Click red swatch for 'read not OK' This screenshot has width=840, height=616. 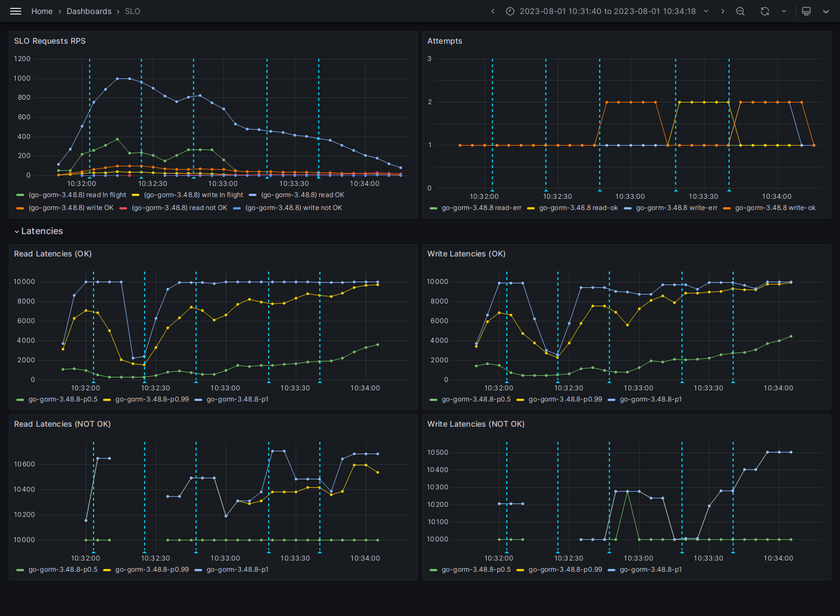(x=123, y=208)
